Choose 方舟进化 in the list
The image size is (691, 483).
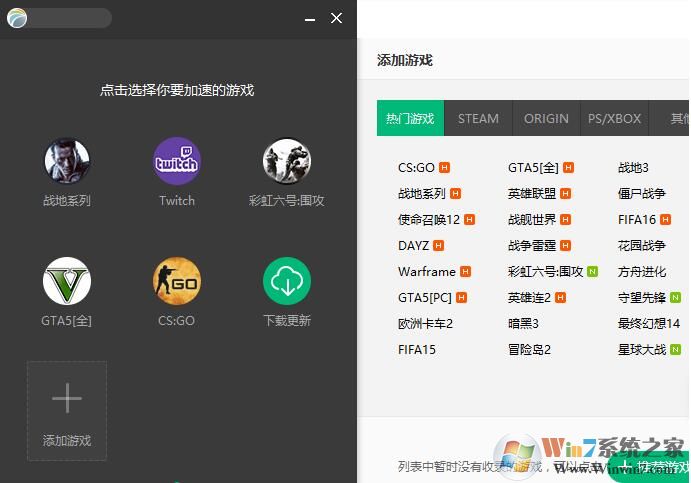coord(642,271)
